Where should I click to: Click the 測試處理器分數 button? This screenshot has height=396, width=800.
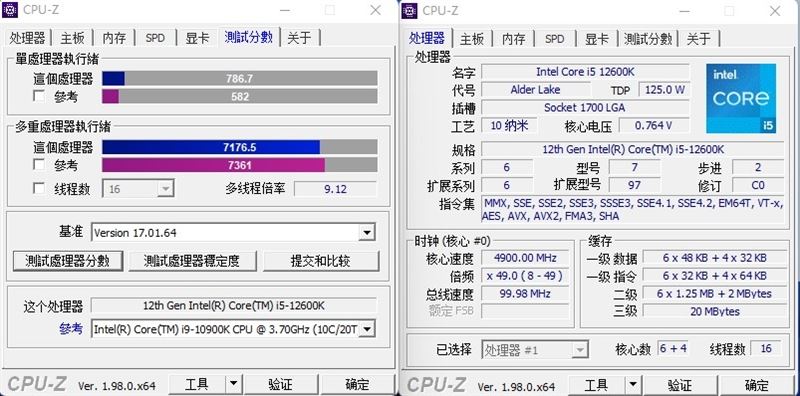tap(67, 261)
